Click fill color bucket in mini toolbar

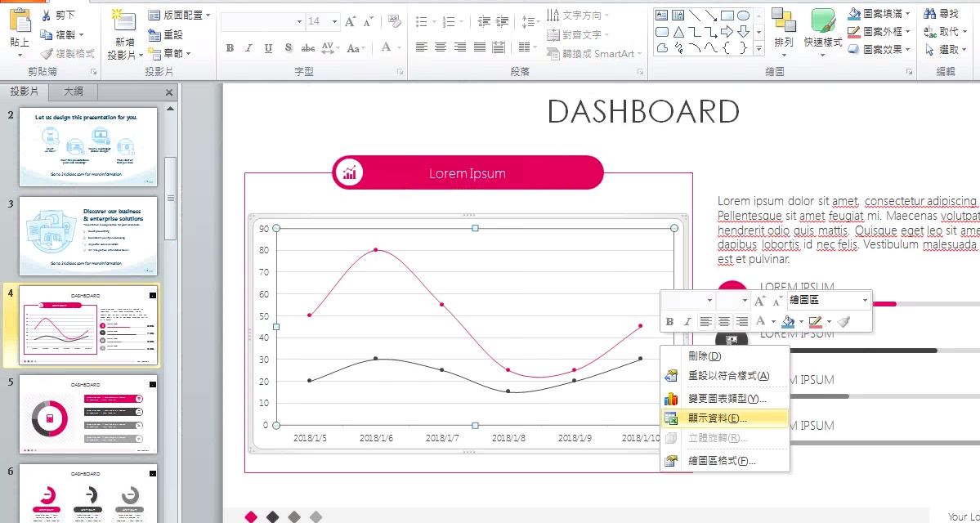[787, 322]
